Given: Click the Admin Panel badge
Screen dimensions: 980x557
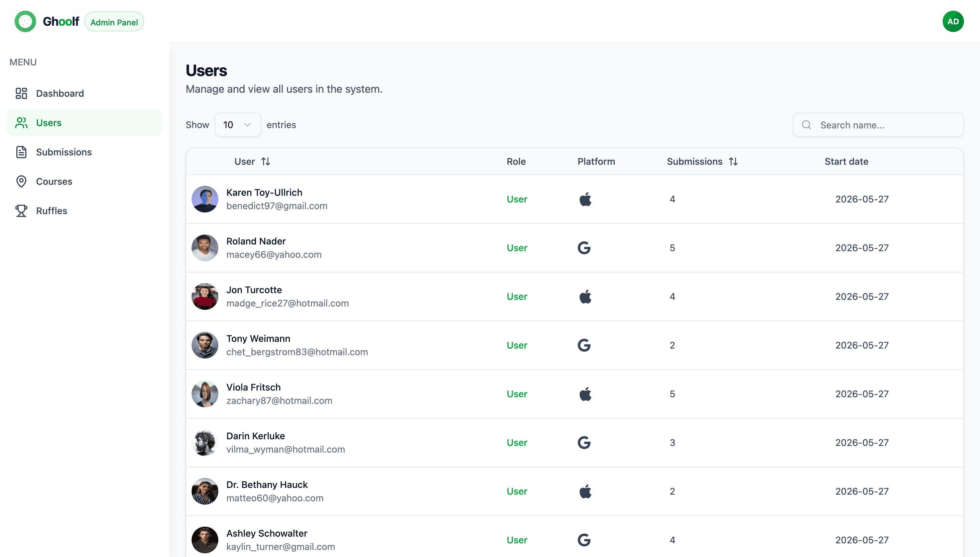Looking at the screenshot, I should [x=114, y=22].
